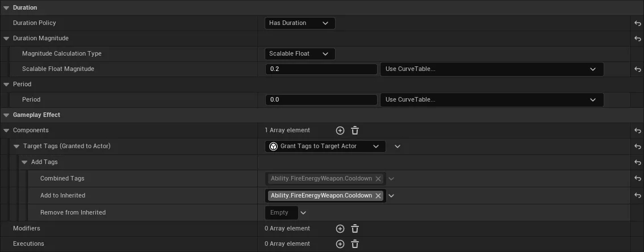Click the Scalable Float Magnitude value field

pos(321,69)
